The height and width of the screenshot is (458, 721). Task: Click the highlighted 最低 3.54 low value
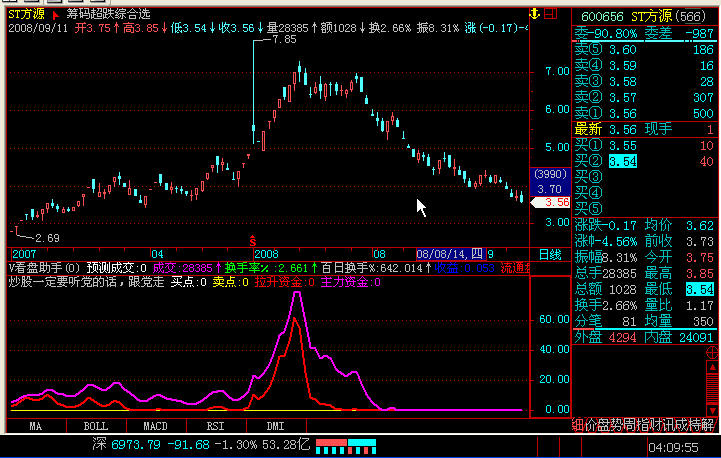[x=700, y=290]
